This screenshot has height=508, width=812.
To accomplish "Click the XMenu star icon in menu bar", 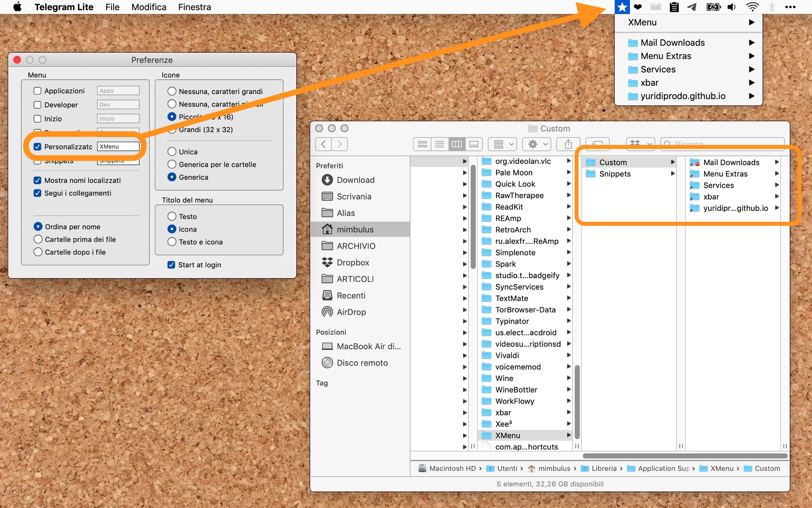I will [x=622, y=7].
